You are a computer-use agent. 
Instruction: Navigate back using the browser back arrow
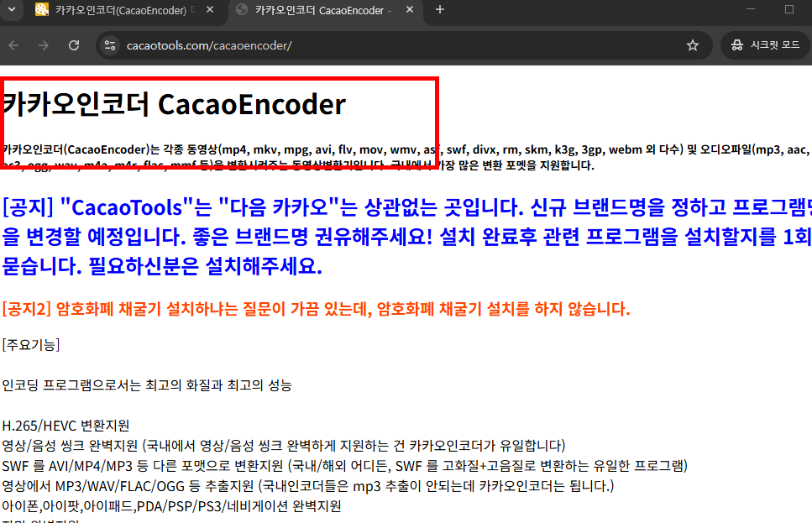13,45
